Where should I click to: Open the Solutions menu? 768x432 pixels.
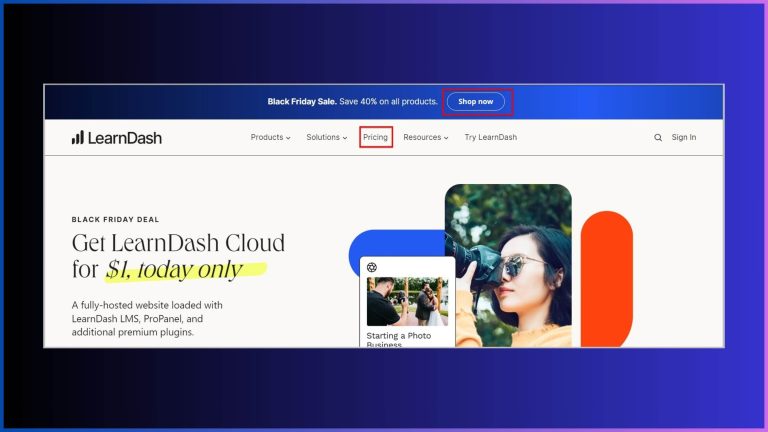coord(323,137)
